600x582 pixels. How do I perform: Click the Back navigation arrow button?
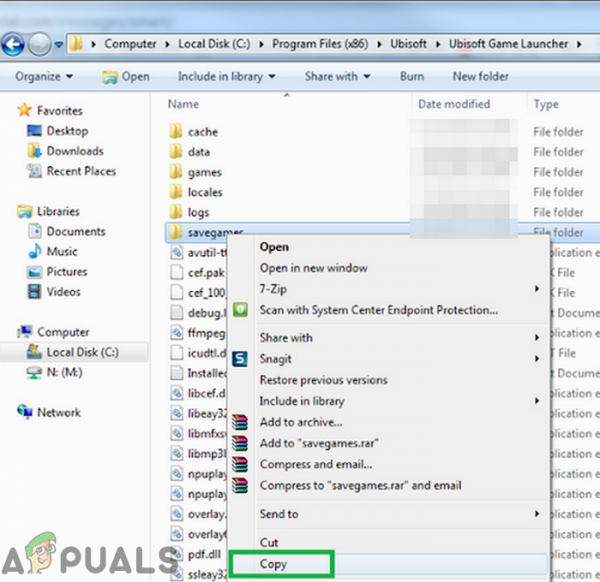pos(13,44)
